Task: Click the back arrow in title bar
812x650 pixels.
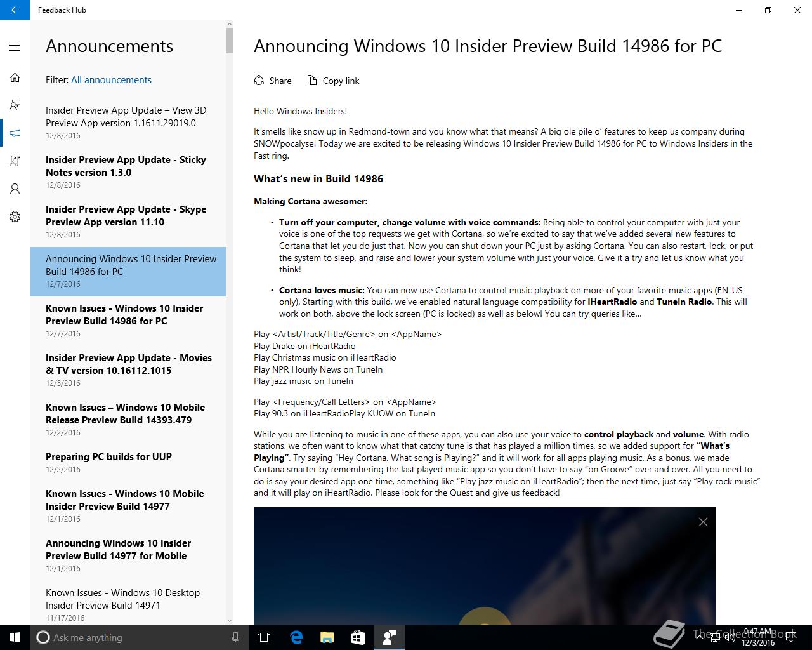Action: (15, 10)
